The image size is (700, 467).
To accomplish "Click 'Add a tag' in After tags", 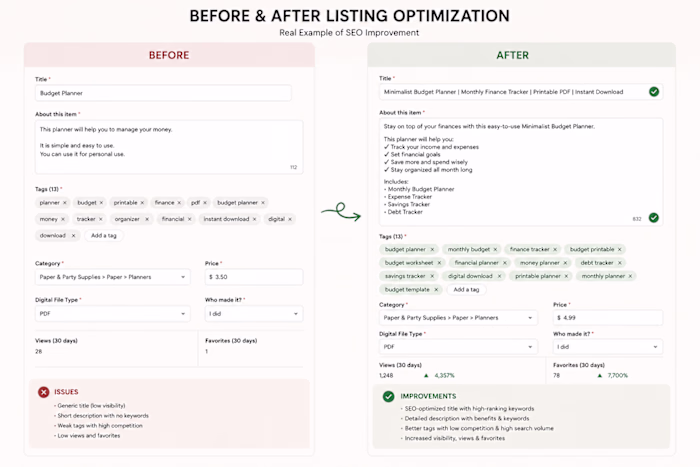I will tap(466, 290).
